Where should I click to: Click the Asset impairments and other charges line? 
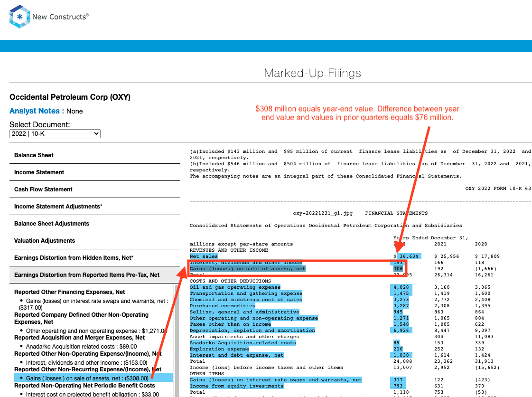244,337
